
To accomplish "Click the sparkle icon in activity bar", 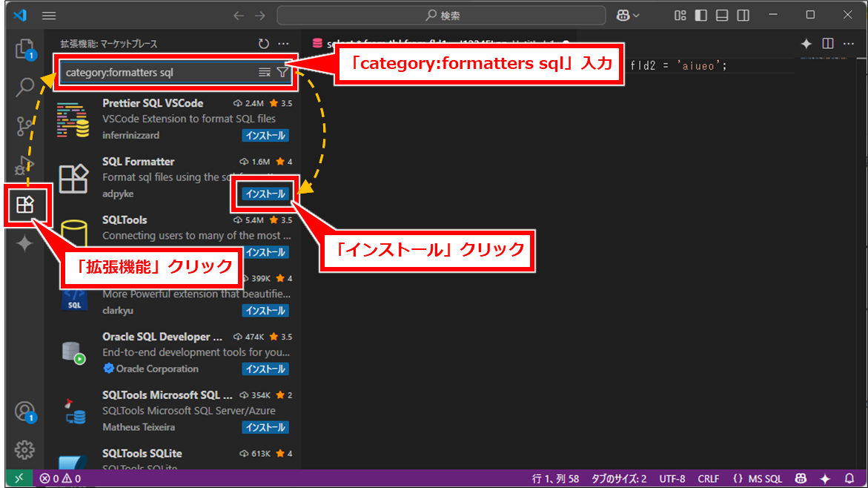I will pos(24,244).
